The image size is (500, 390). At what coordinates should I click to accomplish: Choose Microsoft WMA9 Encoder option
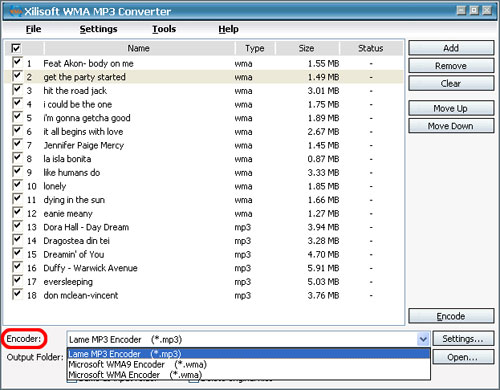pyautogui.click(x=249, y=364)
